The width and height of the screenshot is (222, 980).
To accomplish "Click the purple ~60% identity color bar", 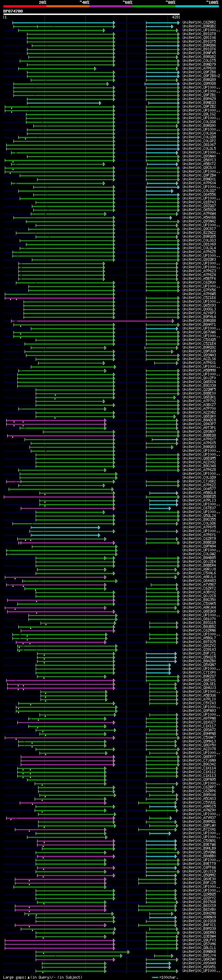I will pyautogui.click(x=111, y=6).
